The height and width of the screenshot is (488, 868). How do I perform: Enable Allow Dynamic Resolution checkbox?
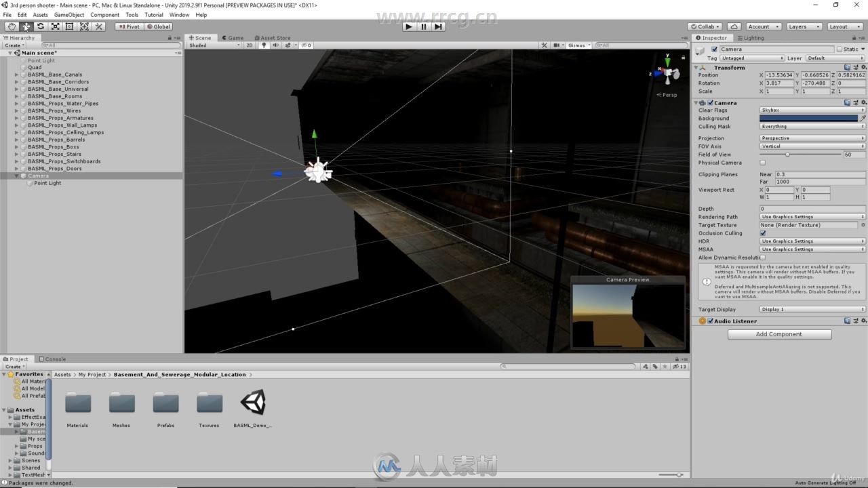coord(763,258)
